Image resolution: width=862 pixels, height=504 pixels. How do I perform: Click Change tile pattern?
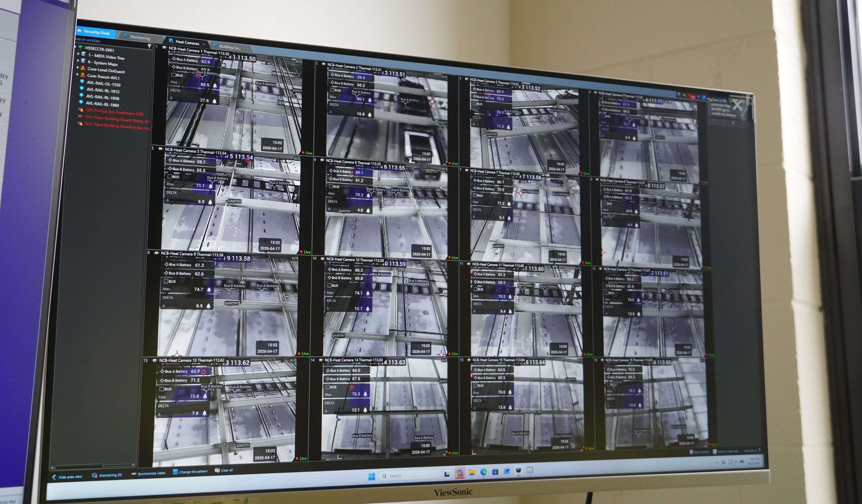point(190,472)
